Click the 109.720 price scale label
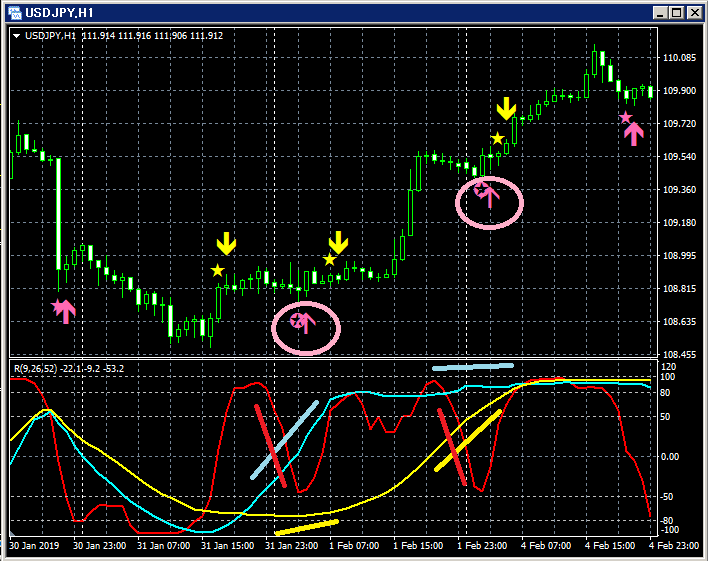The height and width of the screenshot is (561, 708). tap(679, 124)
